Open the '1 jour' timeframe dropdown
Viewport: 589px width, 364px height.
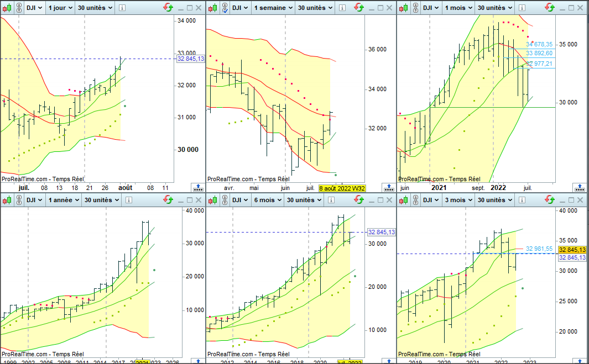tap(60, 8)
